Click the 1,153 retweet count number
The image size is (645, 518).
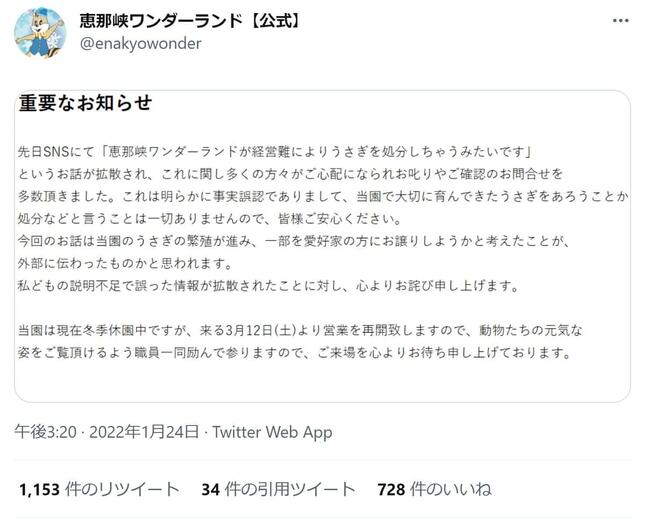point(39,490)
